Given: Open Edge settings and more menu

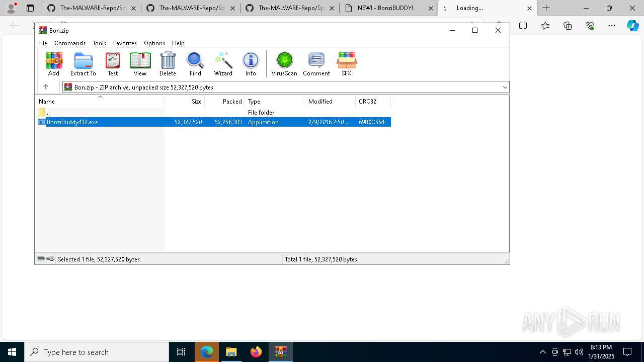Looking at the screenshot, I should pos(612,26).
